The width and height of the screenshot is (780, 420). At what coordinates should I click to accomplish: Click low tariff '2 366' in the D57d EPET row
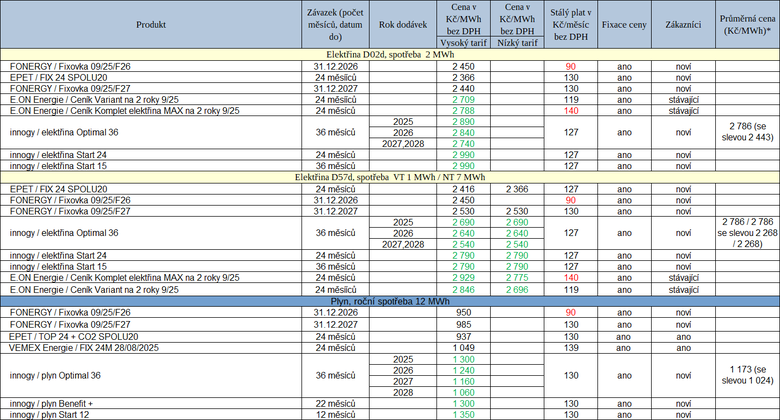point(517,189)
